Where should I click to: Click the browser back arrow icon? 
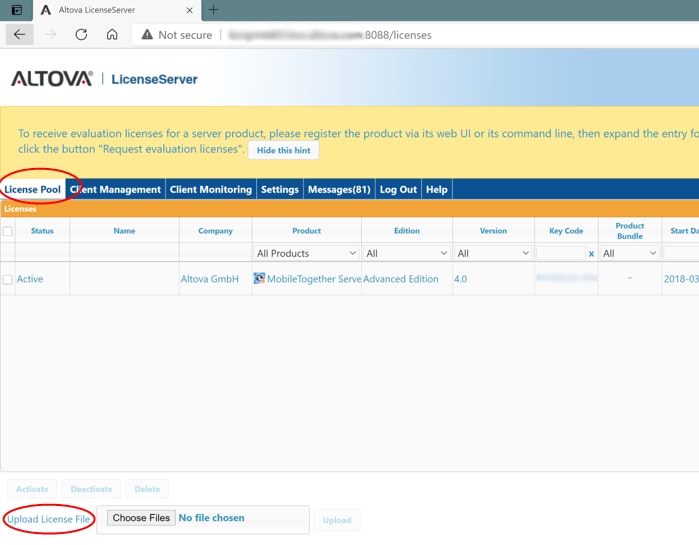point(20,34)
